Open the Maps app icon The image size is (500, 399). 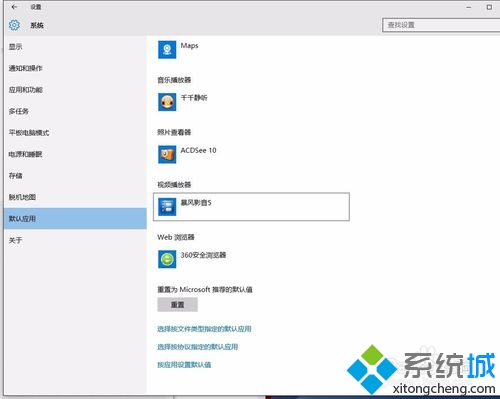pos(167,50)
